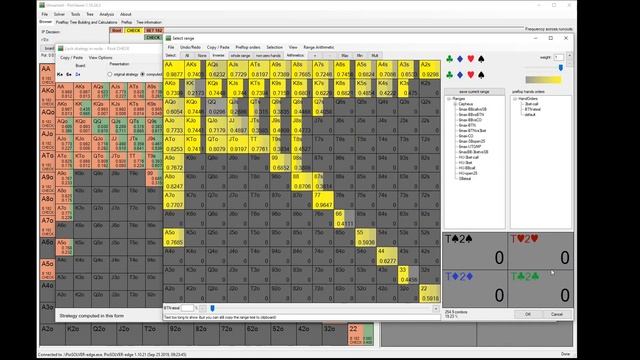Click the Inverse select button
The height and width of the screenshot is (360, 640).
tap(218, 56)
